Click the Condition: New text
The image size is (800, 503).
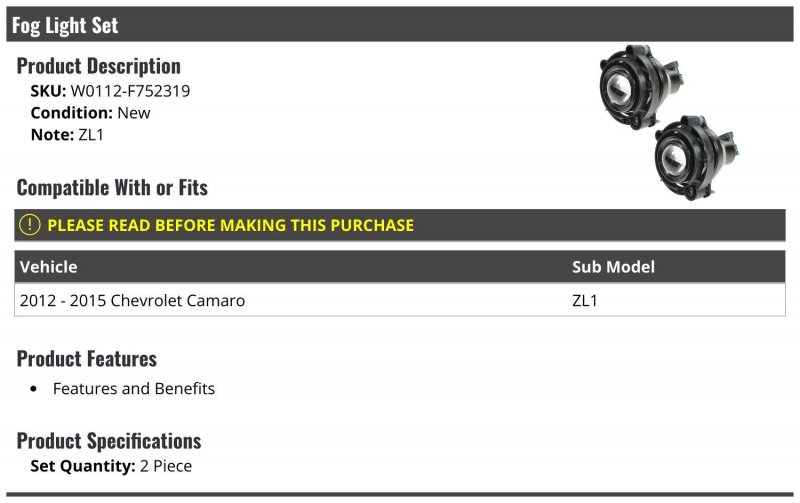tap(90, 113)
